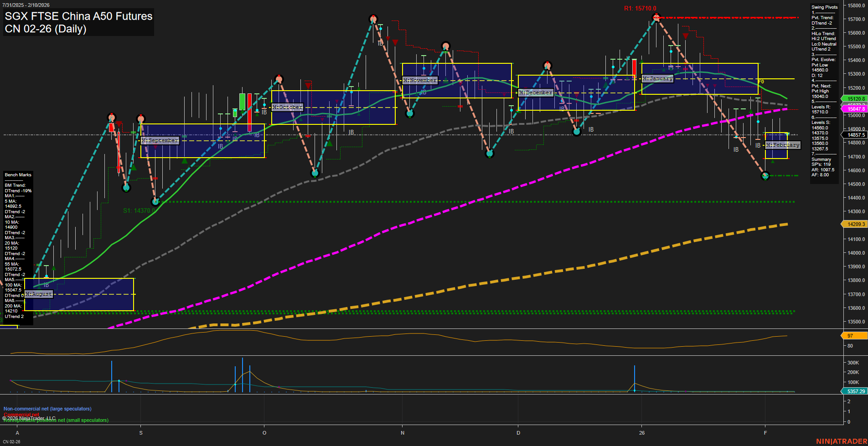Select the M:February month zone label
The height and width of the screenshot is (446, 868).
[x=783, y=145]
